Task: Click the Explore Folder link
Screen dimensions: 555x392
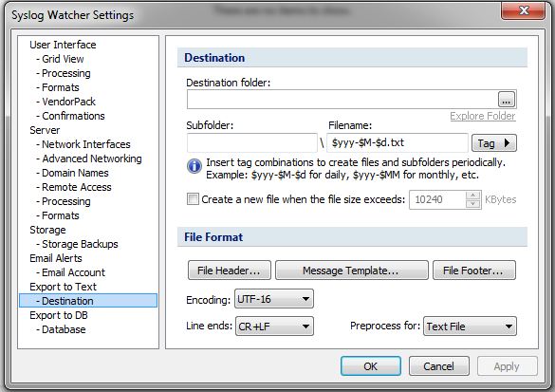Action: [x=483, y=116]
